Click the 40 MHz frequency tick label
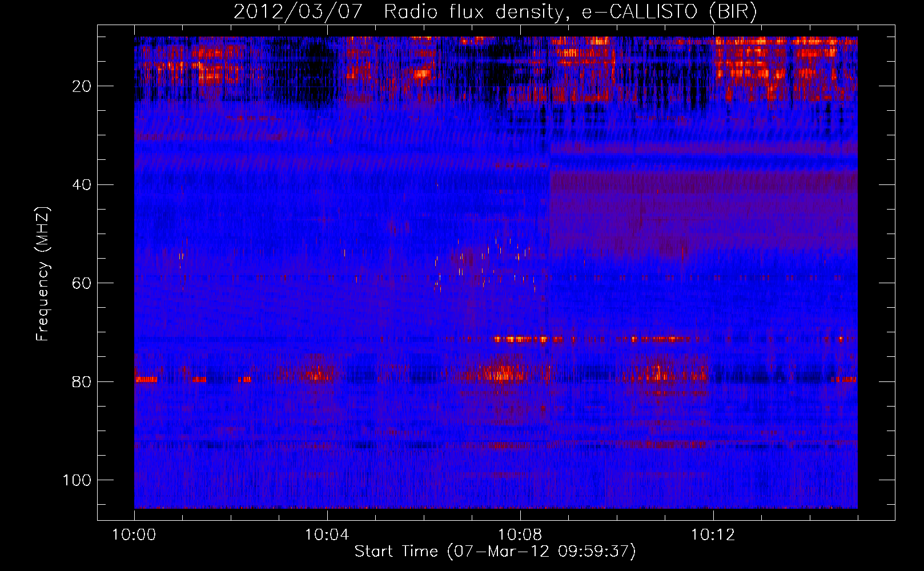The image size is (924, 571). pos(82,185)
